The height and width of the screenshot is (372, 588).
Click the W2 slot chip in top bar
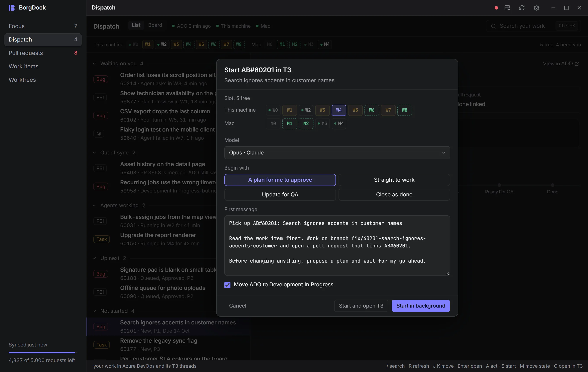(162, 45)
